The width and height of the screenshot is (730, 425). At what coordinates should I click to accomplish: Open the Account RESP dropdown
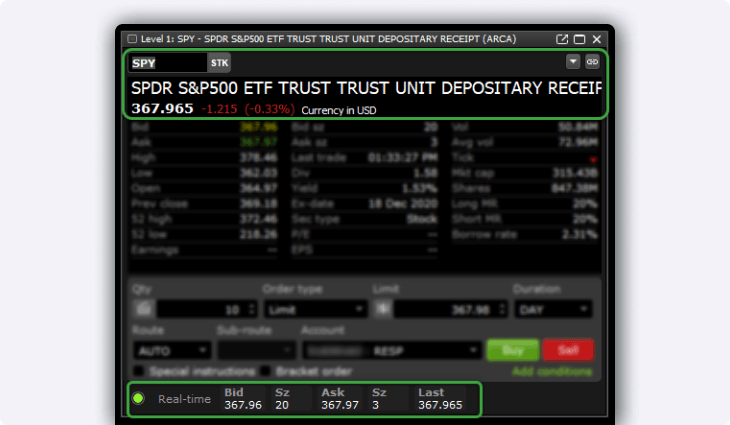[392, 351]
